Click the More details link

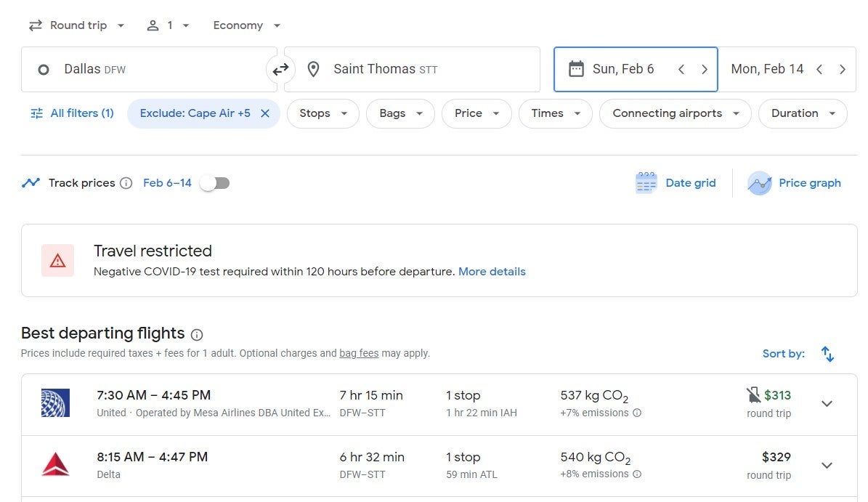click(x=492, y=272)
